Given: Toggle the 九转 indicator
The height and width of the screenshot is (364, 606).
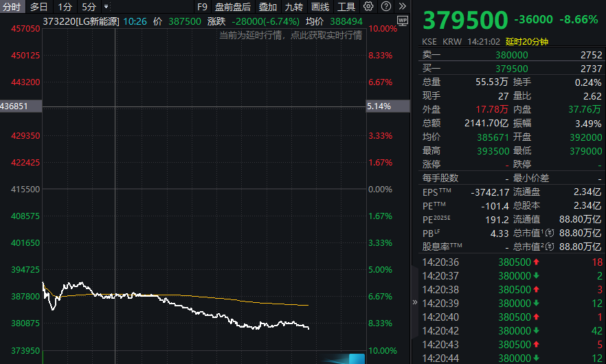Looking at the screenshot, I should [293, 7].
